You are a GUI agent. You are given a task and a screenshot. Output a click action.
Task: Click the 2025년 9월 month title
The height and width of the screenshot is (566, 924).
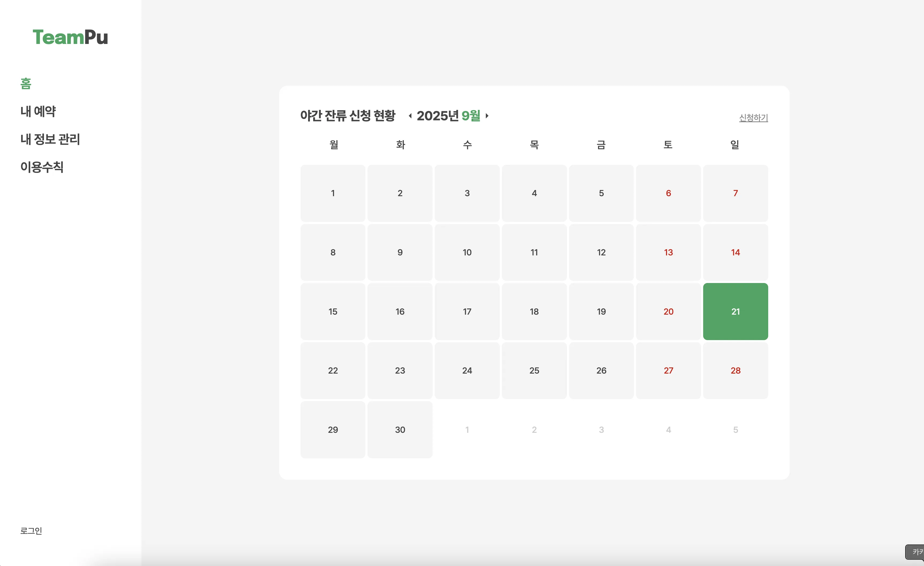click(449, 116)
